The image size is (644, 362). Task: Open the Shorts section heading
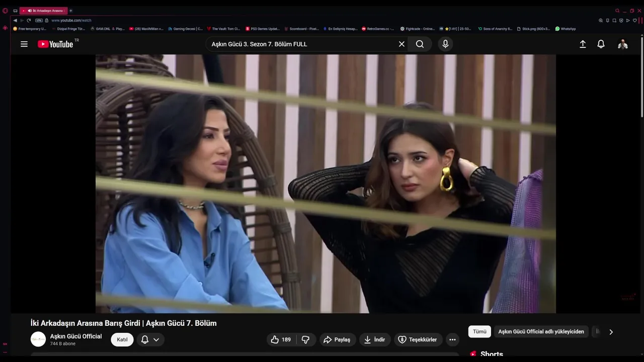pos(492,354)
